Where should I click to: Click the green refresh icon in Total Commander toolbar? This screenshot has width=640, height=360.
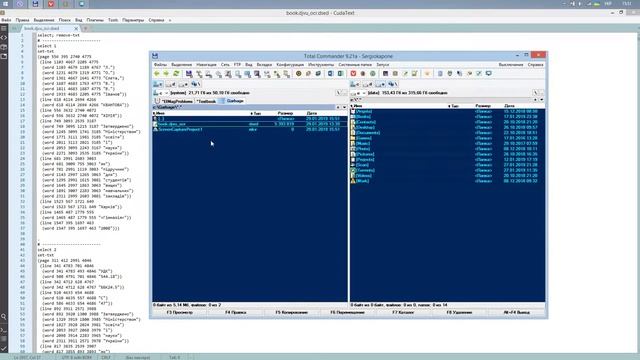[x=176, y=74]
